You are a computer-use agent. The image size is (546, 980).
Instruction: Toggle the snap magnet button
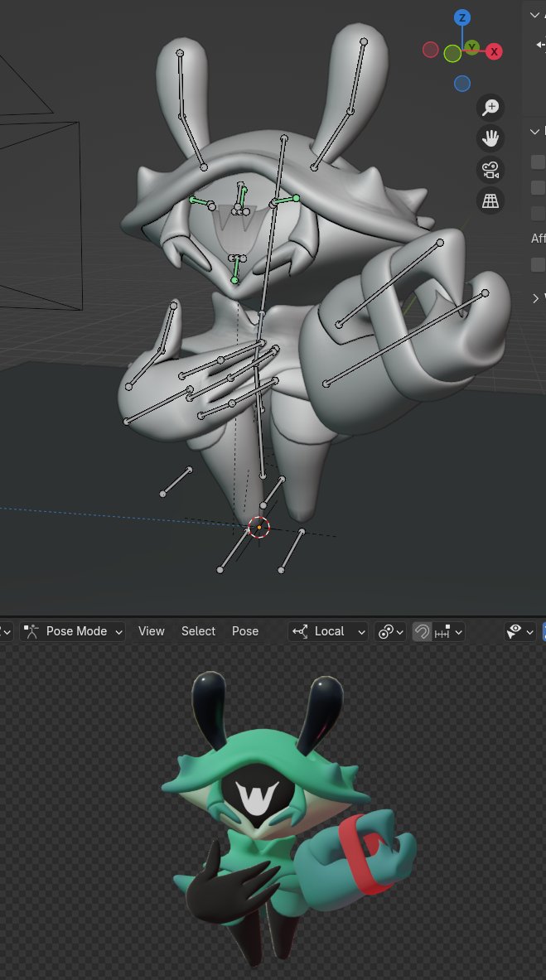(x=422, y=632)
